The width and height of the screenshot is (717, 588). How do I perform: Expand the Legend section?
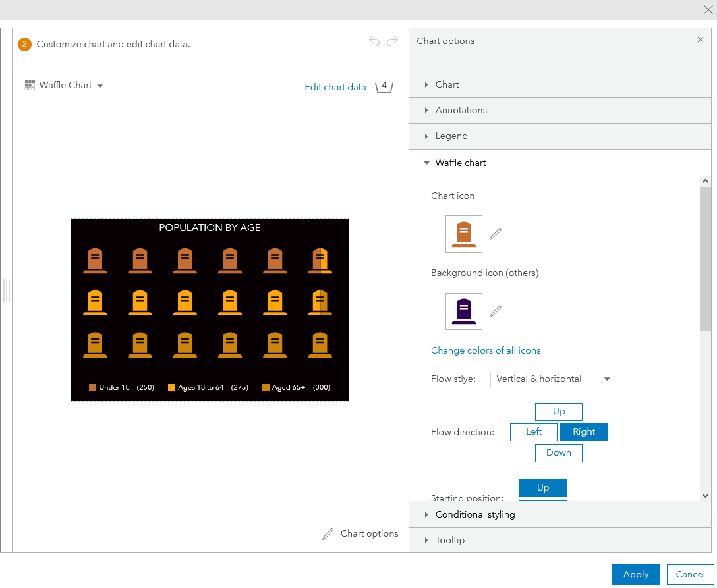tap(560, 136)
